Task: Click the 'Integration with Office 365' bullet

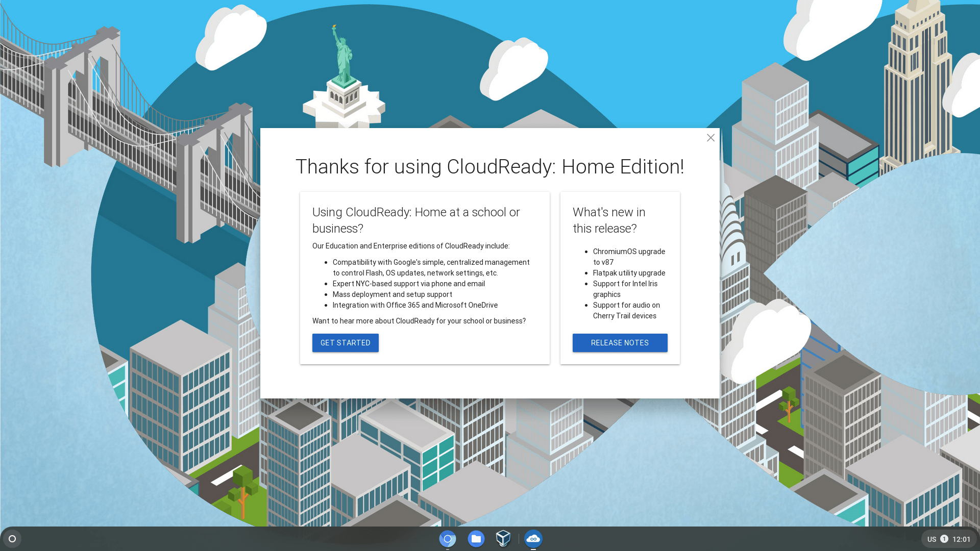Action: pos(414,305)
